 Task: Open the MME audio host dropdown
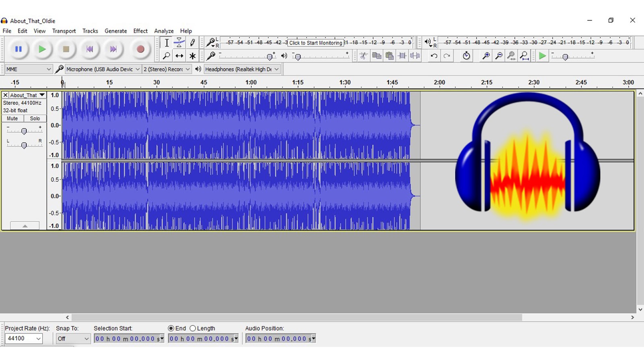pyautogui.click(x=29, y=69)
